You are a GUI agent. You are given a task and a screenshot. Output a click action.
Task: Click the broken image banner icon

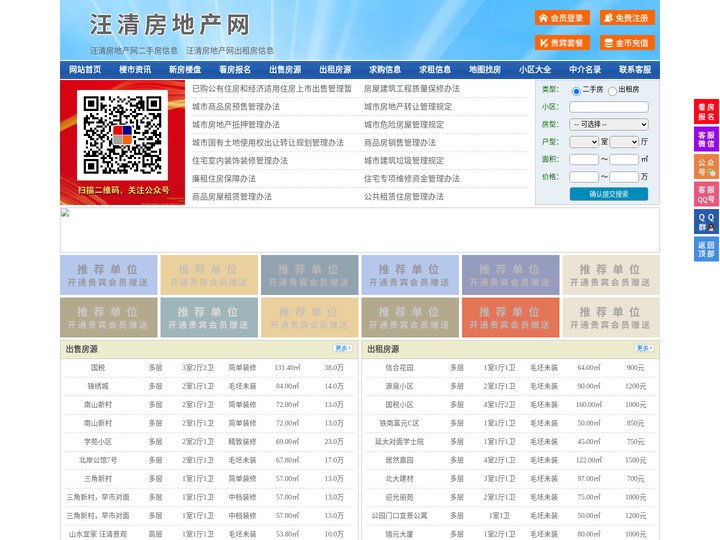(x=65, y=213)
